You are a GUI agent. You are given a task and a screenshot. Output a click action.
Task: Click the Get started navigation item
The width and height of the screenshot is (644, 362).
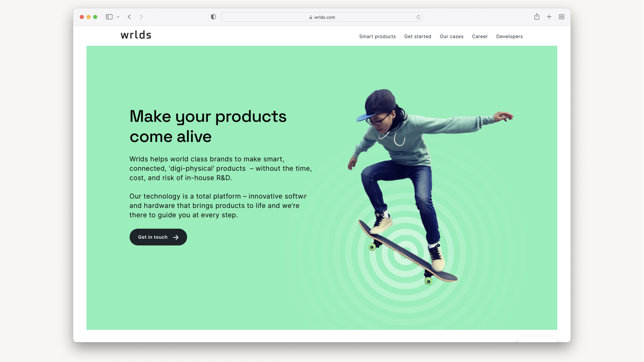(417, 36)
